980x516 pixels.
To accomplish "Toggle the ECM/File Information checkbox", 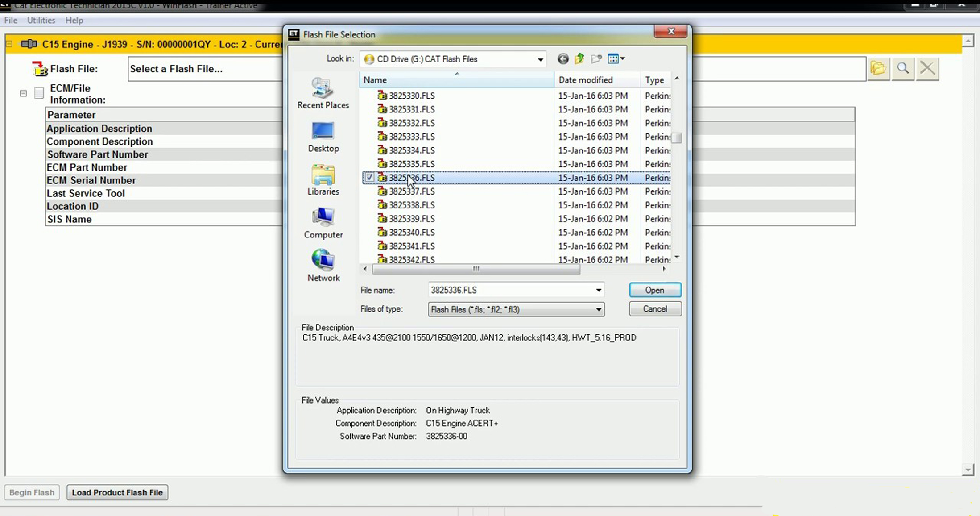I will pos(39,93).
